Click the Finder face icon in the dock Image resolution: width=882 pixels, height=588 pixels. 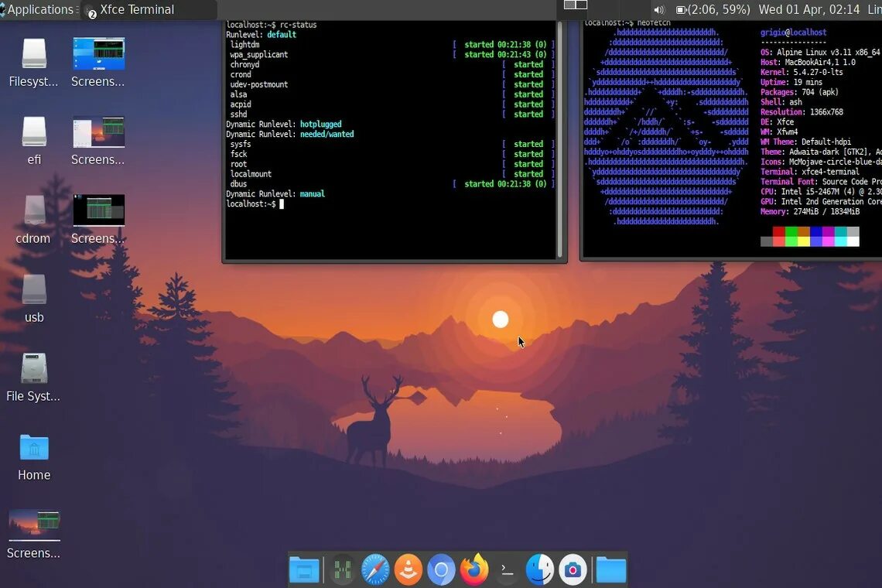coord(540,569)
